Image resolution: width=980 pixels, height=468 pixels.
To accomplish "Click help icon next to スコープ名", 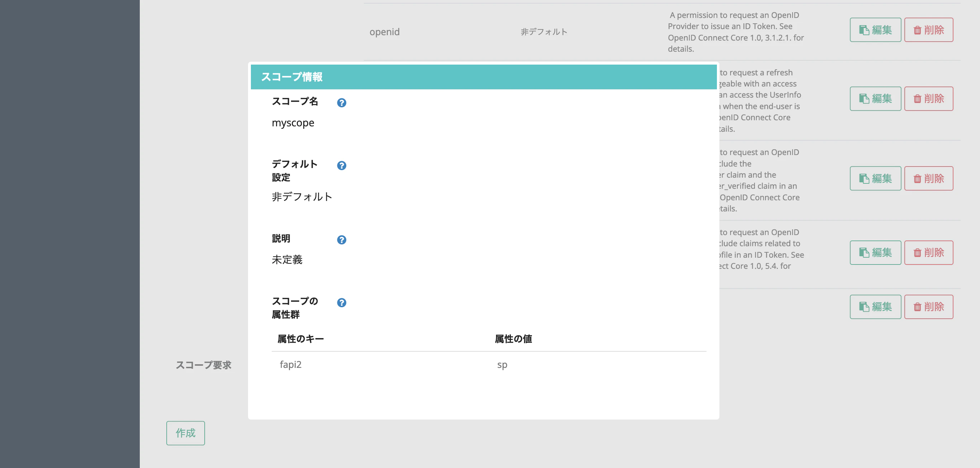I will point(341,103).
